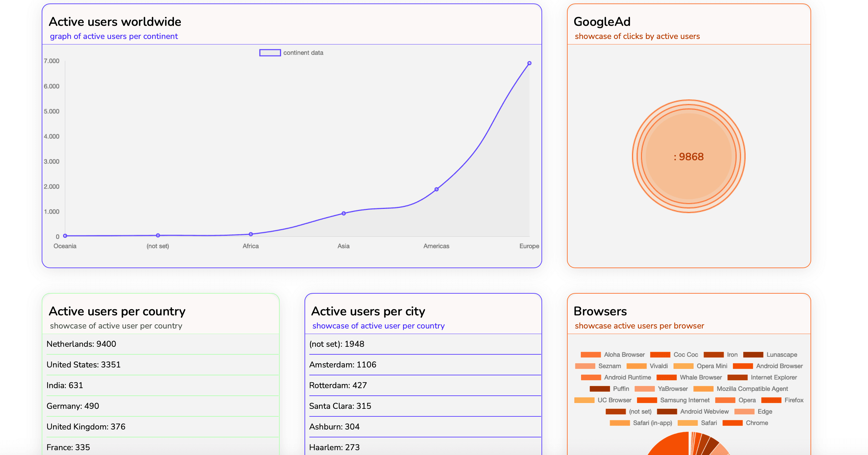Image resolution: width=868 pixels, height=455 pixels.
Task: Toggle Safari (in-app) legend swatch
Action: tap(620, 423)
